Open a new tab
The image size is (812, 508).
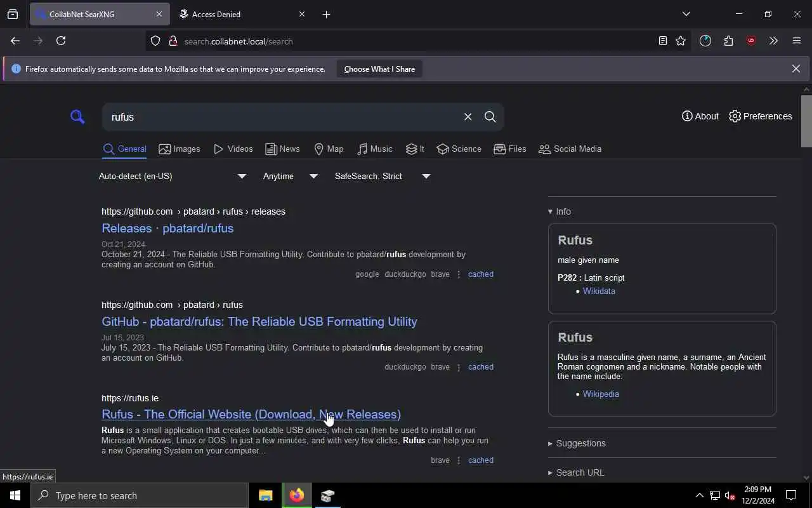[x=326, y=14]
